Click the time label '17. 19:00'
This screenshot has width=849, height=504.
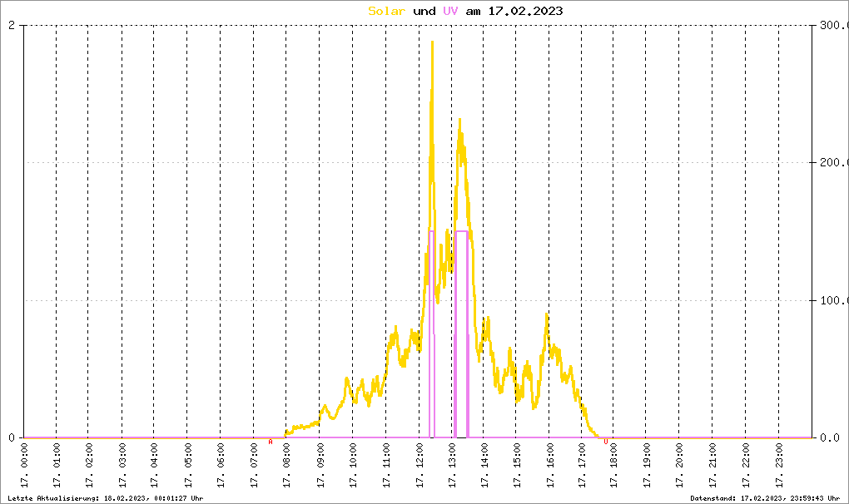pos(647,466)
